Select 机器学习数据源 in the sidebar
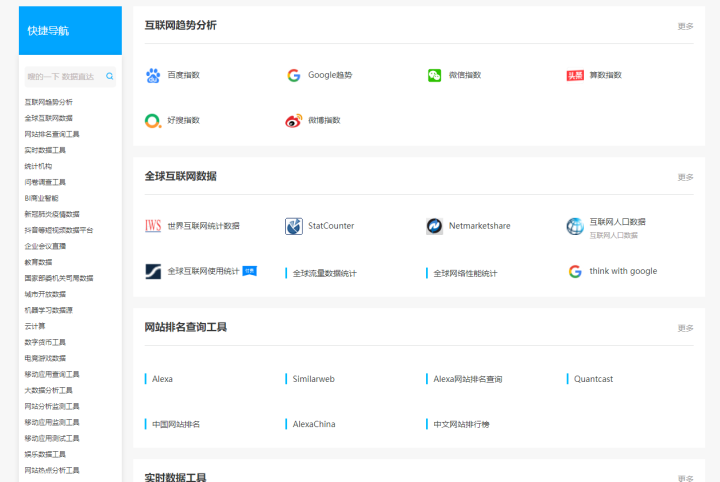 click(49, 310)
